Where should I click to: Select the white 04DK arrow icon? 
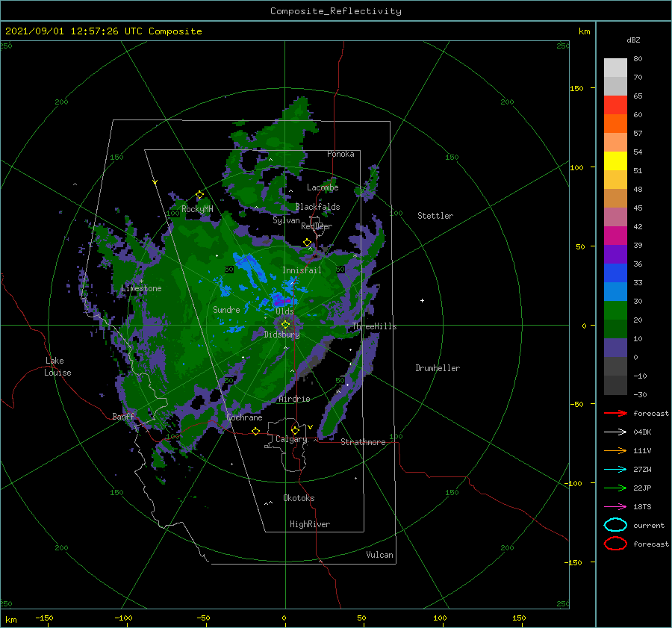tap(615, 432)
